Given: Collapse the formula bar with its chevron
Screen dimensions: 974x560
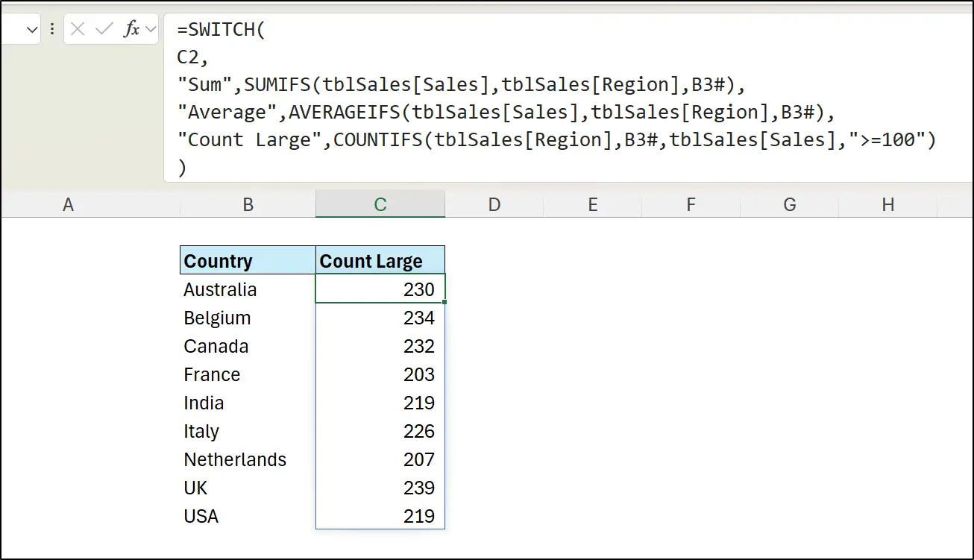Looking at the screenshot, I should click(151, 29).
